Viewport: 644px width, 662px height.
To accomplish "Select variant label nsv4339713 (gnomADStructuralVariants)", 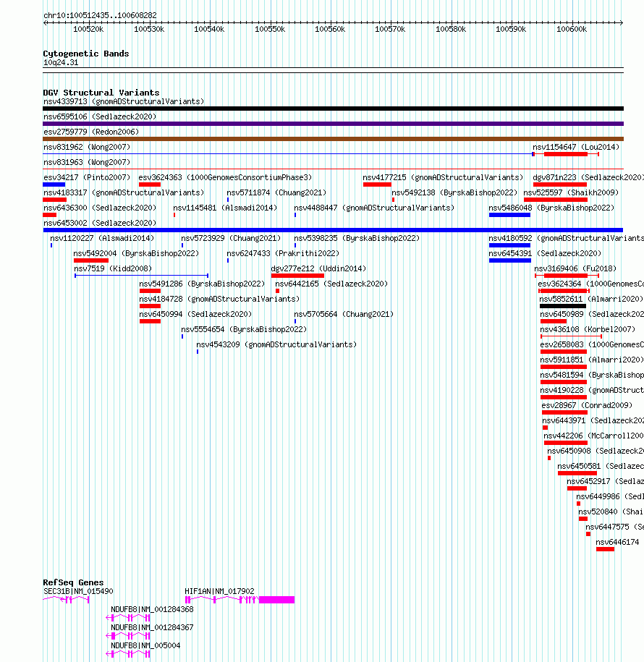I will coord(124,102).
